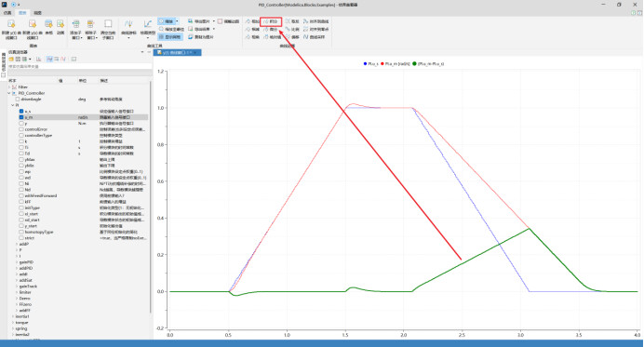
Task: Check the yMax checkbox
Action: click(x=21, y=159)
